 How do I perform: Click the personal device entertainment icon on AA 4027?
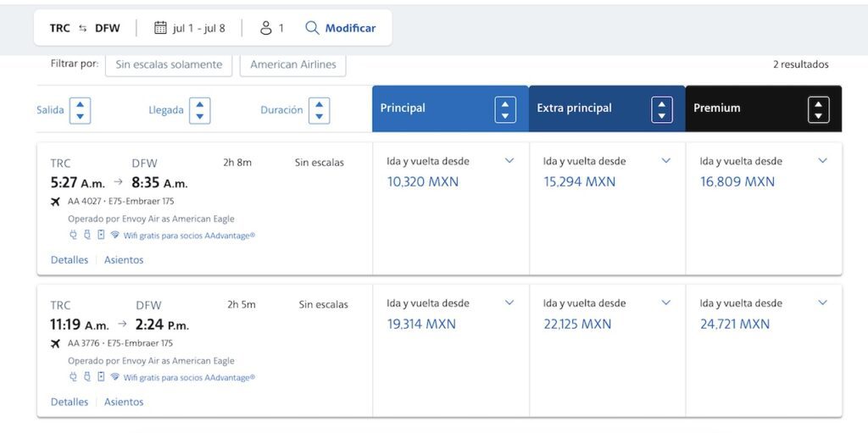click(x=101, y=235)
